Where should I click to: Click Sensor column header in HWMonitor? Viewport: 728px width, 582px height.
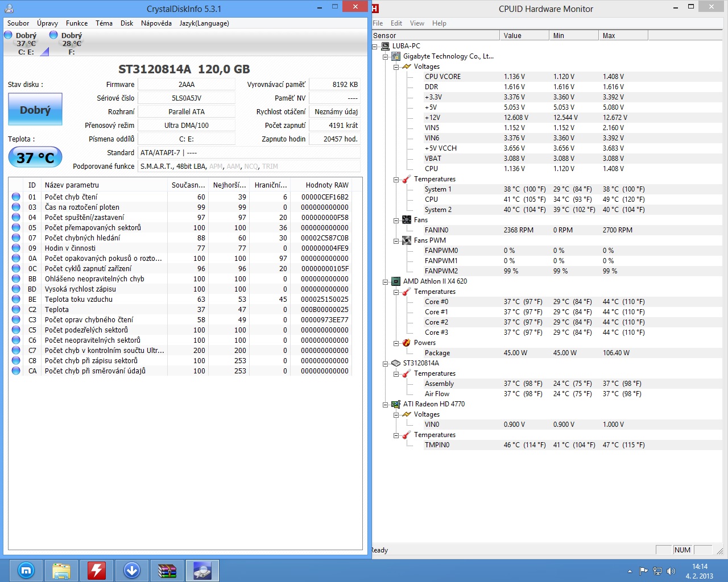point(436,35)
